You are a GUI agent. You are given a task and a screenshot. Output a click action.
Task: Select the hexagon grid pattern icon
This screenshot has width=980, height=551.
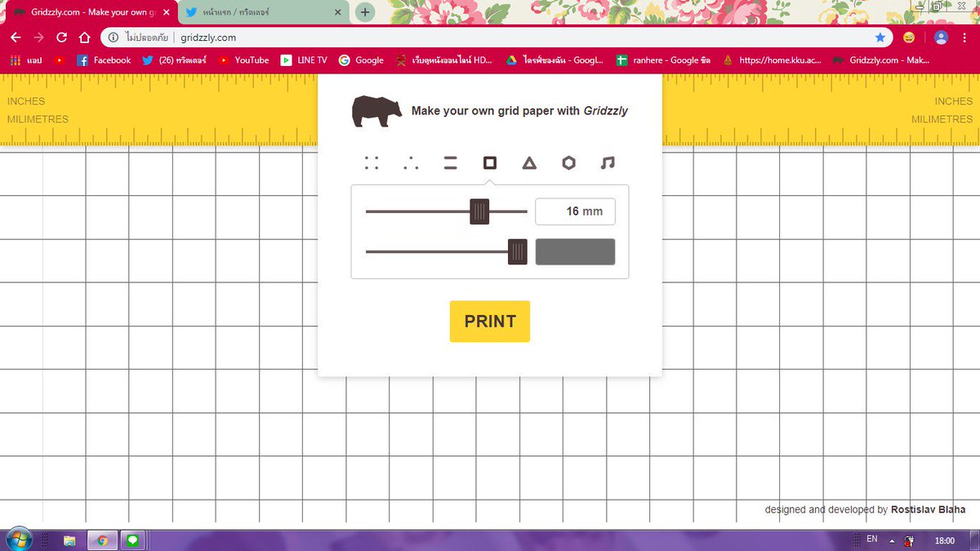[568, 163]
